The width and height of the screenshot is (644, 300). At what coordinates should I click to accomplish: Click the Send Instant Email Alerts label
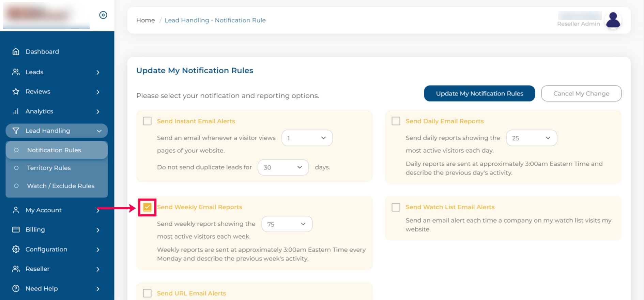click(196, 121)
